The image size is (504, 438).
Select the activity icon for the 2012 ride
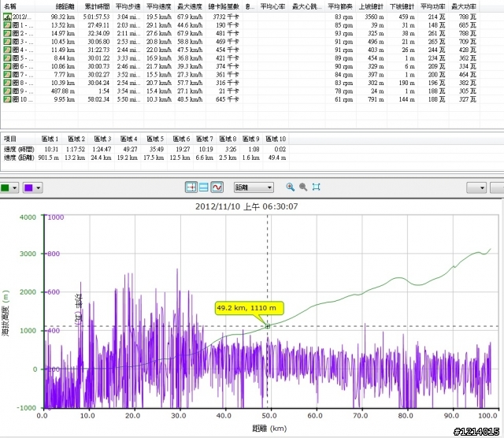tap(7, 17)
